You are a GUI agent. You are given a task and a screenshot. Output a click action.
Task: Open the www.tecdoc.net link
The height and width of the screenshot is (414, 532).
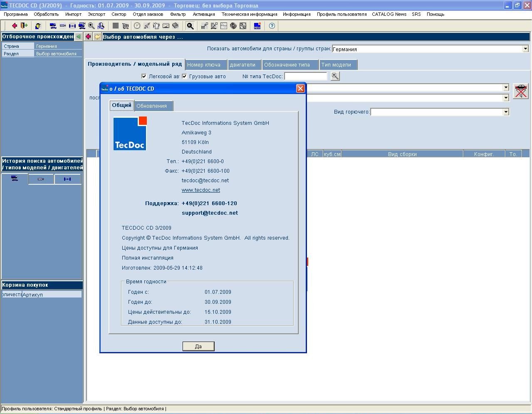(201, 190)
